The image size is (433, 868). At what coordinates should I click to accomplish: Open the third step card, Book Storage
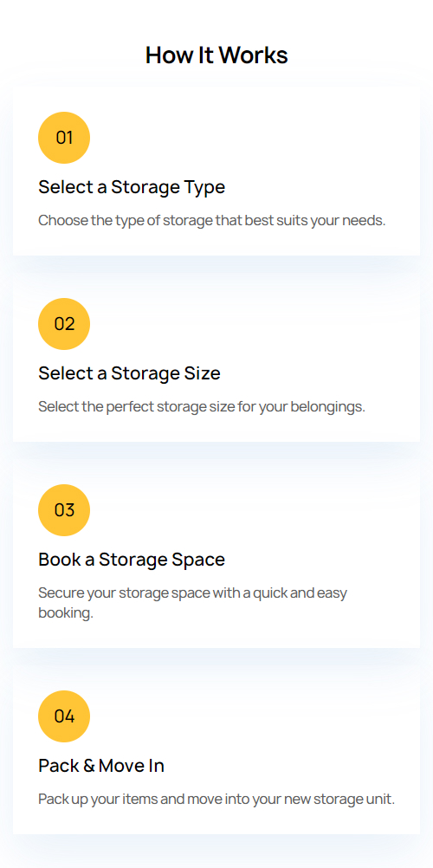(216, 554)
